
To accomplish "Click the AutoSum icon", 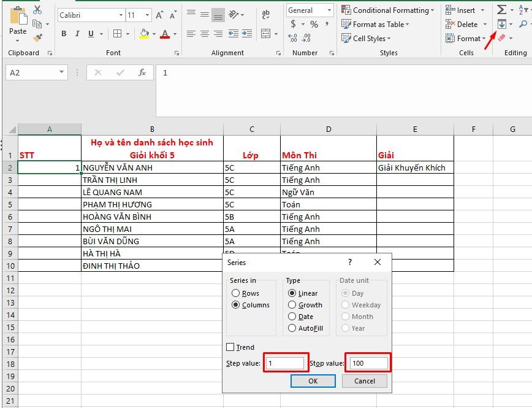I will click(502, 10).
